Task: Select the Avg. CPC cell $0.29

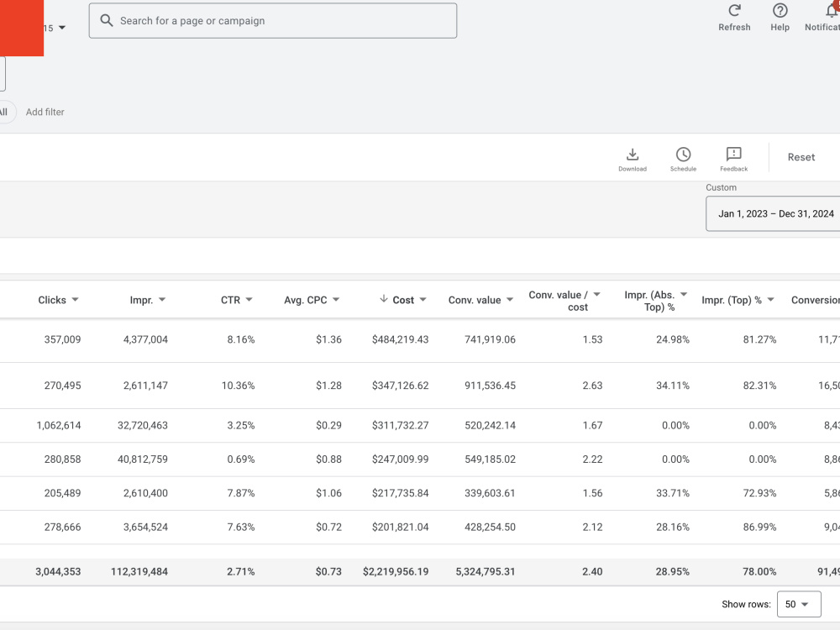Action: 328,425
